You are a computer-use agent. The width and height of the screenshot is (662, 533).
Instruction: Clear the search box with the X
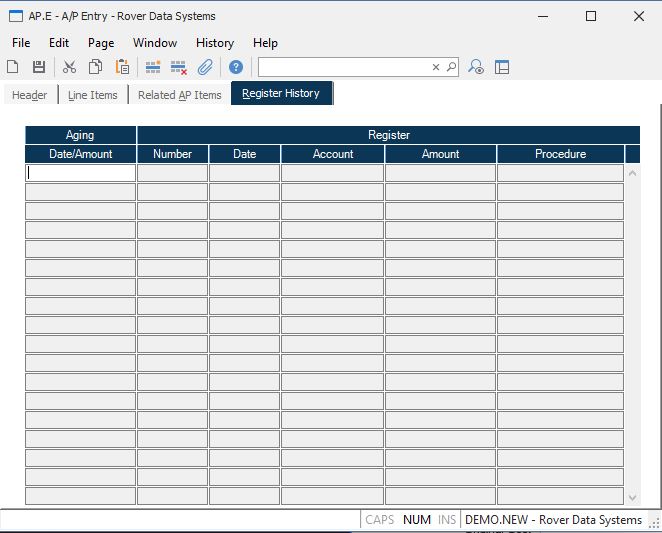(x=436, y=67)
